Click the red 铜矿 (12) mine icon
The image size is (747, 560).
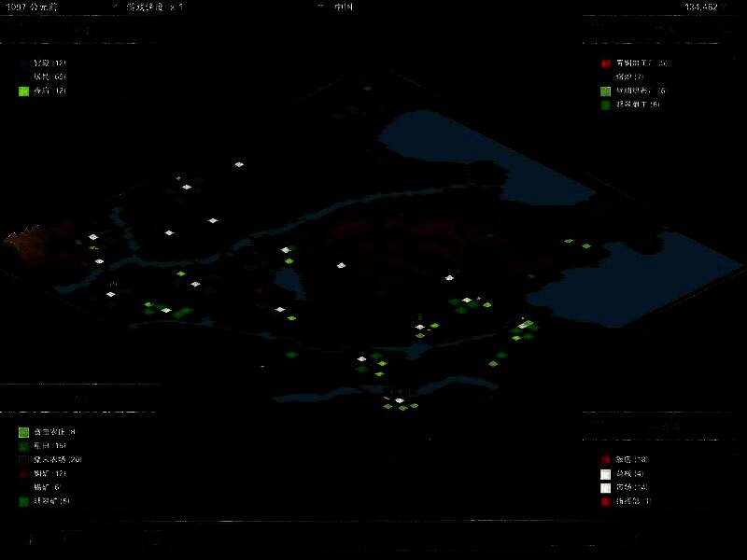click(x=23, y=474)
